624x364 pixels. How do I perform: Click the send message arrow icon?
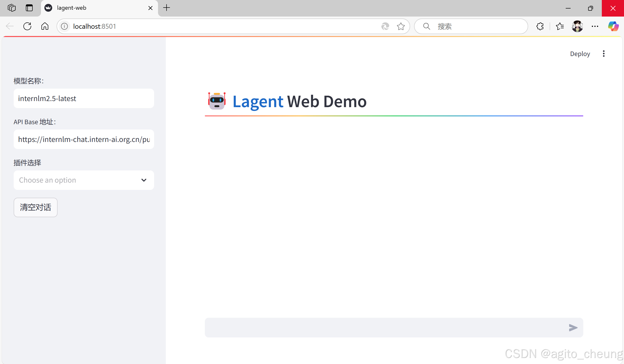(x=573, y=328)
